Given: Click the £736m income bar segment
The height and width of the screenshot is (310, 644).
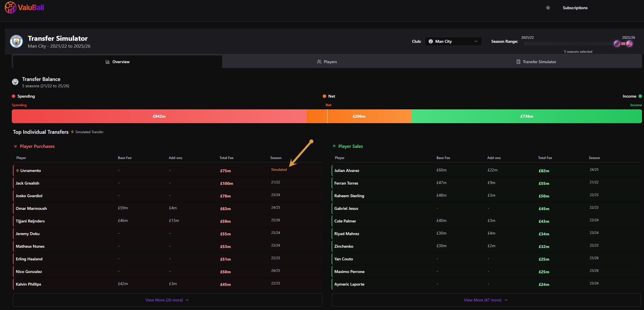Looking at the screenshot, I should (x=526, y=116).
